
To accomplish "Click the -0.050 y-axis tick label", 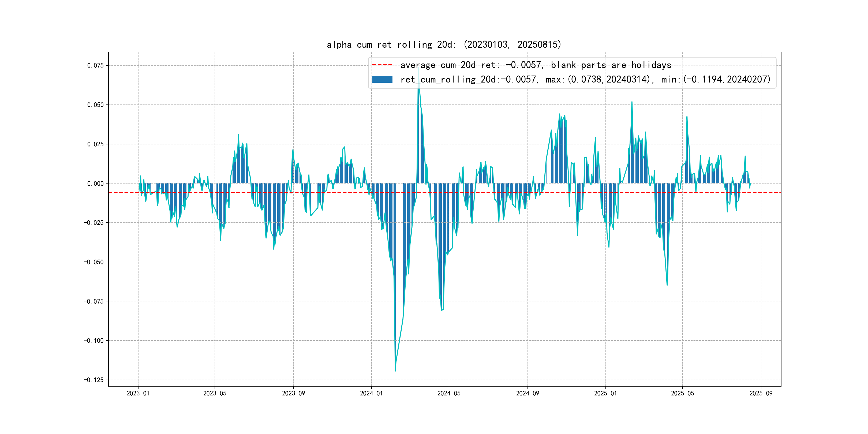I will (94, 262).
